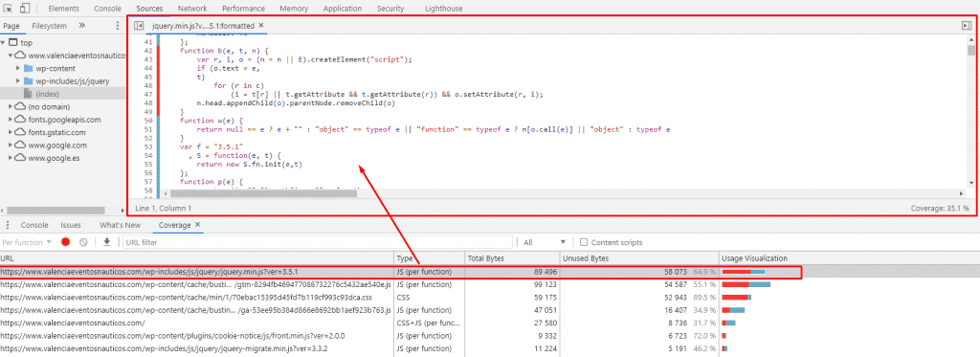Activate the inspect element picker icon
The height and width of the screenshot is (357, 980).
coord(8,9)
